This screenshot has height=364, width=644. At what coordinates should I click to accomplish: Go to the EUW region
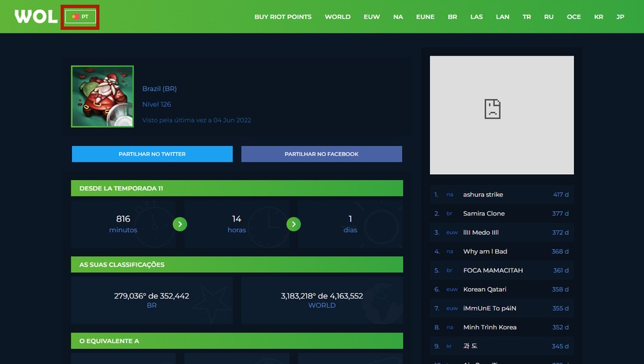pyautogui.click(x=372, y=17)
